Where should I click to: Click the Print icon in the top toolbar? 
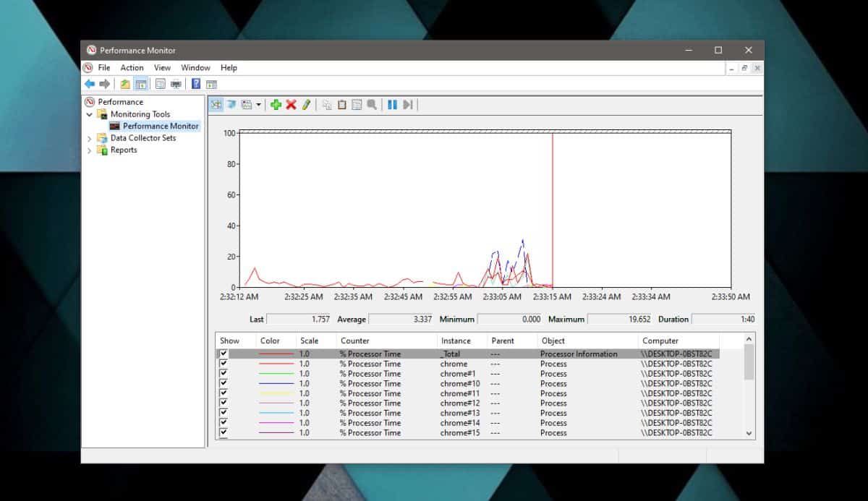(176, 84)
